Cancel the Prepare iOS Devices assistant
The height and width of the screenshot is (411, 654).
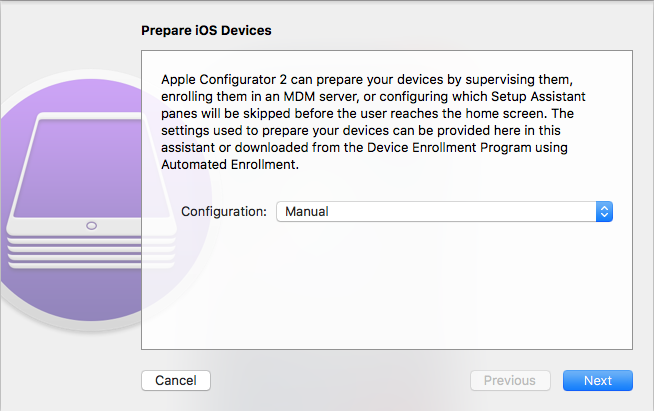[176, 381]
